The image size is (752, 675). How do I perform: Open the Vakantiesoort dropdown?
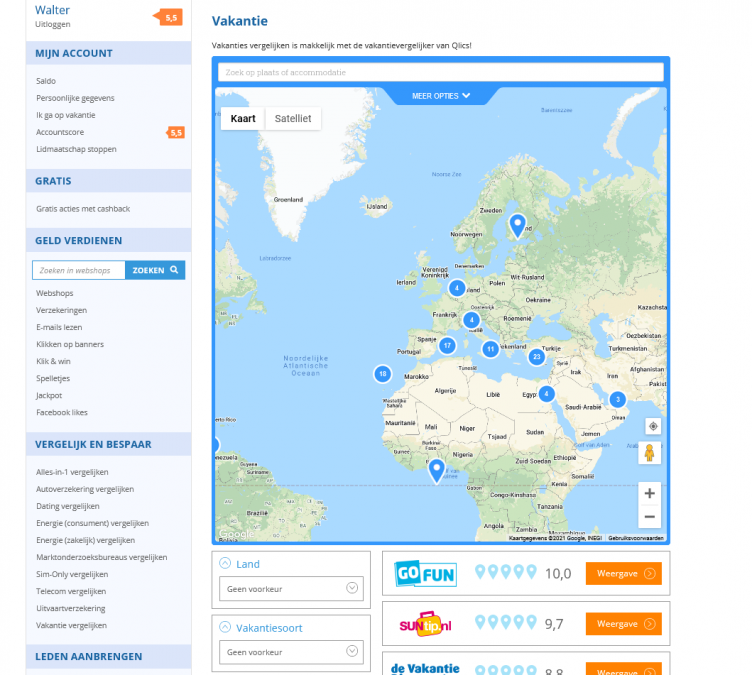coord(291,651)
